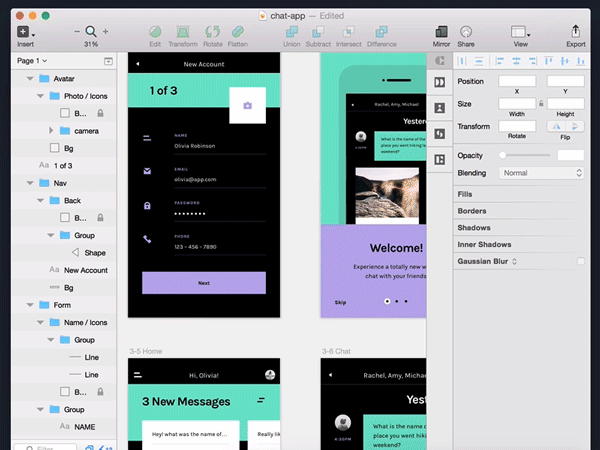600x450 pixels.
Task: Click the Opacity slider handle
Action: pyautogui.click(x=503, y=155)
